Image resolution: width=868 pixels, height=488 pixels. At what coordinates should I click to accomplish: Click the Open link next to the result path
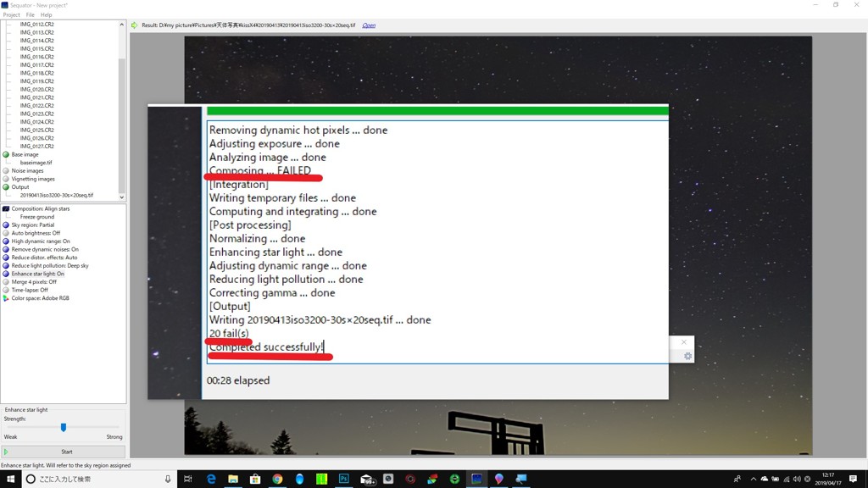pos(369,25)
